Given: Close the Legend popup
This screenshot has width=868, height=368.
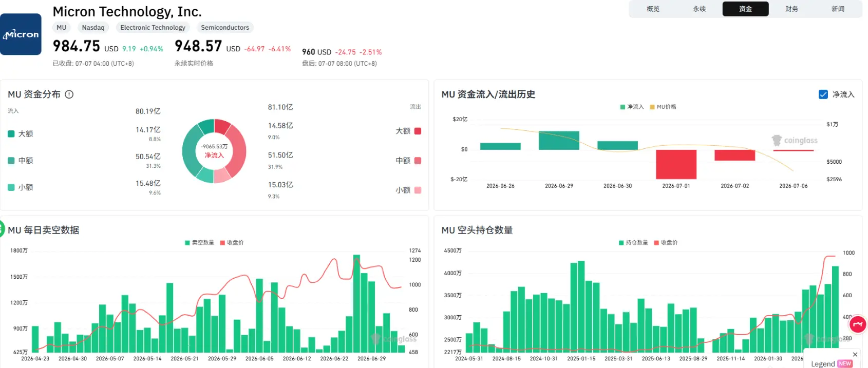Looking at the screenshot, I should point(855,354).
